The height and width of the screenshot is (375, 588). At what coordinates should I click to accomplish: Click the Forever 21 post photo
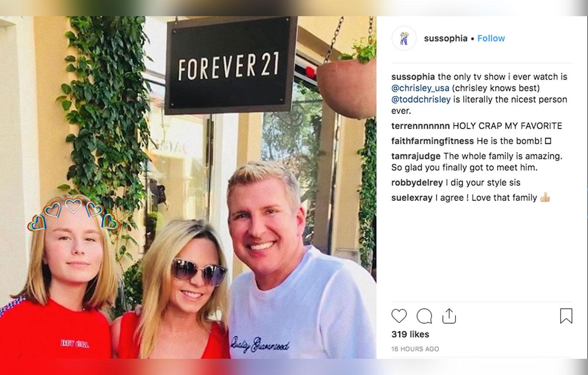coord(188,187)
